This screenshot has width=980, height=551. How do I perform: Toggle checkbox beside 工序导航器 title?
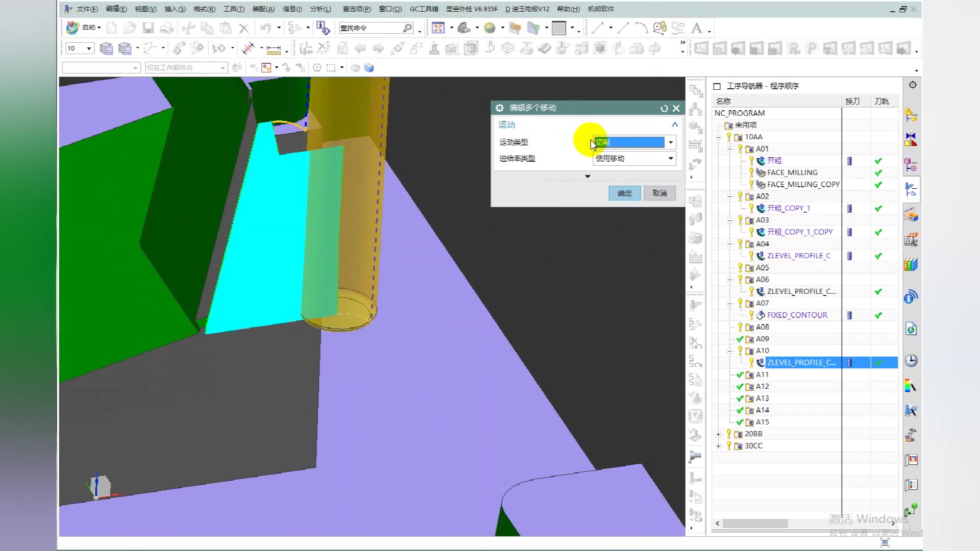tap(717, 86)
